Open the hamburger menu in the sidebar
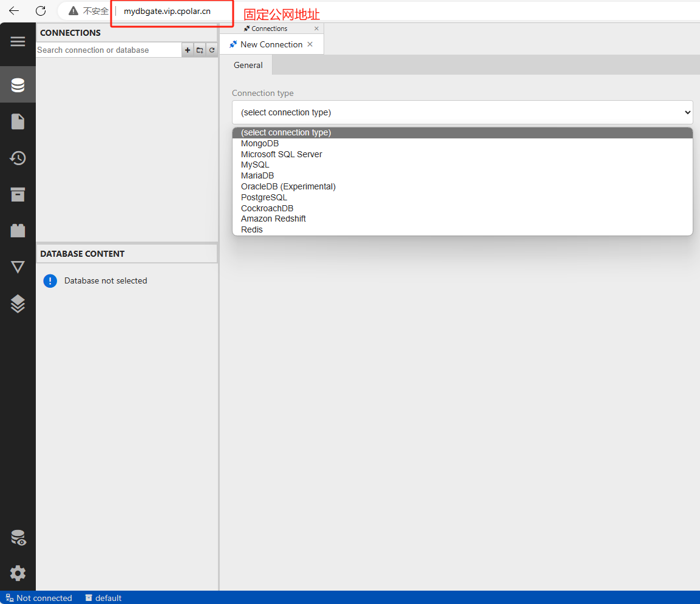The image size is (700, 604). point(18,41)
